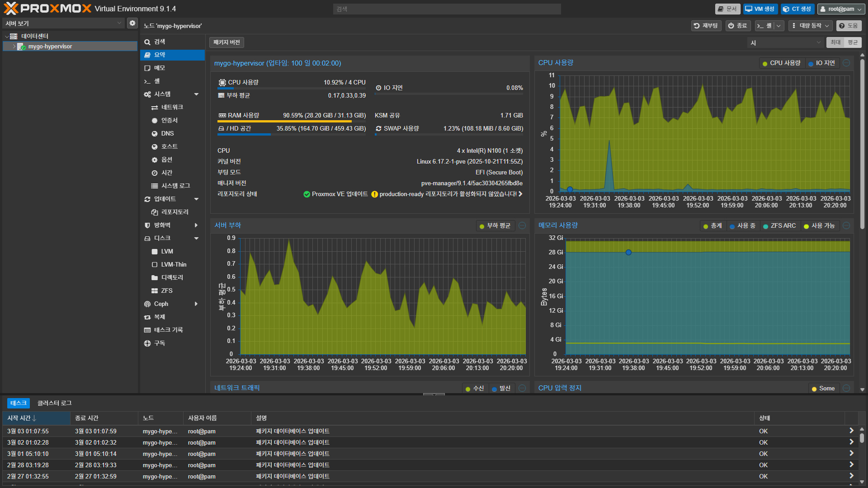Open the certificates (인증서) item
Viewport: 868px width, 488px height.
[x=169, y=120]
